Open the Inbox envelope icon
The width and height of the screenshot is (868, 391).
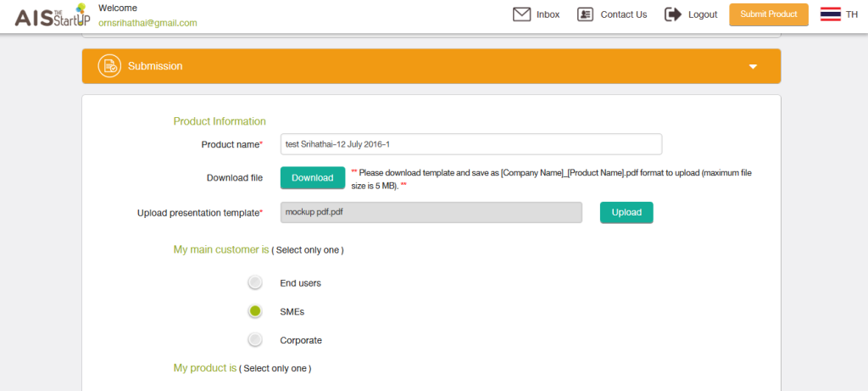(521, 14)
